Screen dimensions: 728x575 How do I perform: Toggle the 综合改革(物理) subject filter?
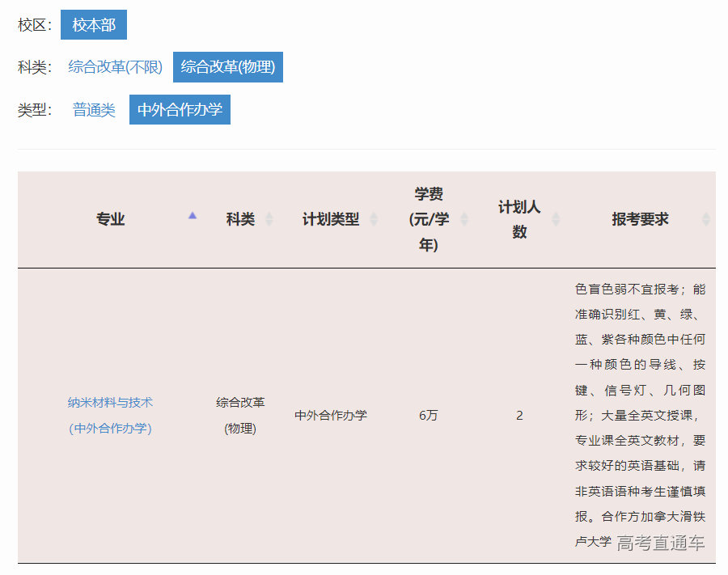pos(227,66)
